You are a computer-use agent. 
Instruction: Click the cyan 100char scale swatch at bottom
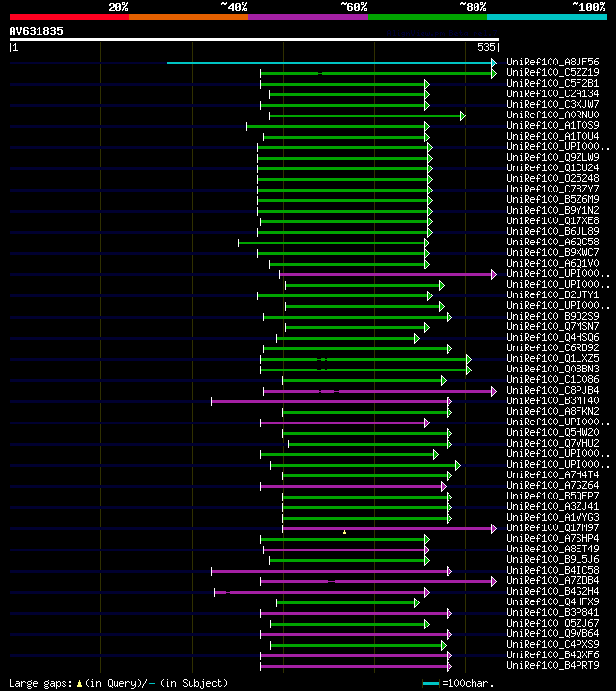430,684
